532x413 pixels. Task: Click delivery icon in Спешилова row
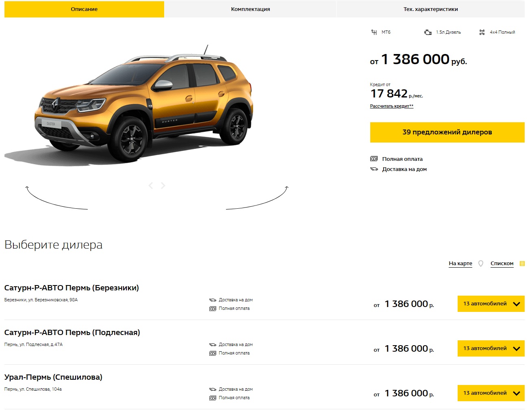tap(213, 389)
